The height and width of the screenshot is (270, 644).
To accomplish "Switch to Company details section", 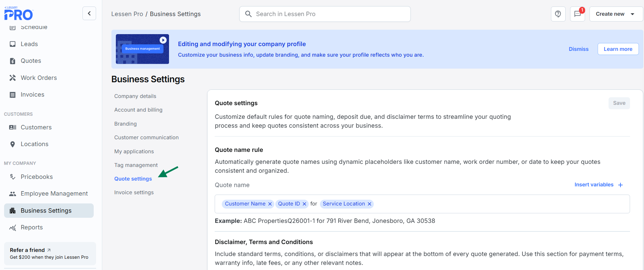I will coord(135,96).
